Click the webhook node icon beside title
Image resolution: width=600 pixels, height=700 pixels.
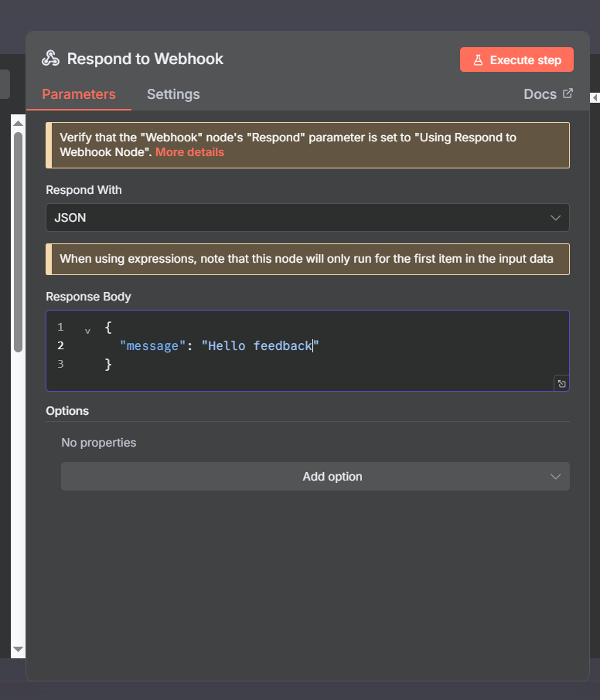click(50, 59)
